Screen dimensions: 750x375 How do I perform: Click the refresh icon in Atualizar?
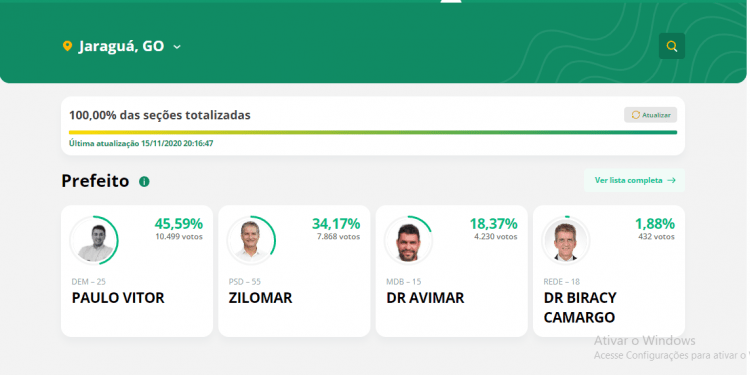point(636,115)
